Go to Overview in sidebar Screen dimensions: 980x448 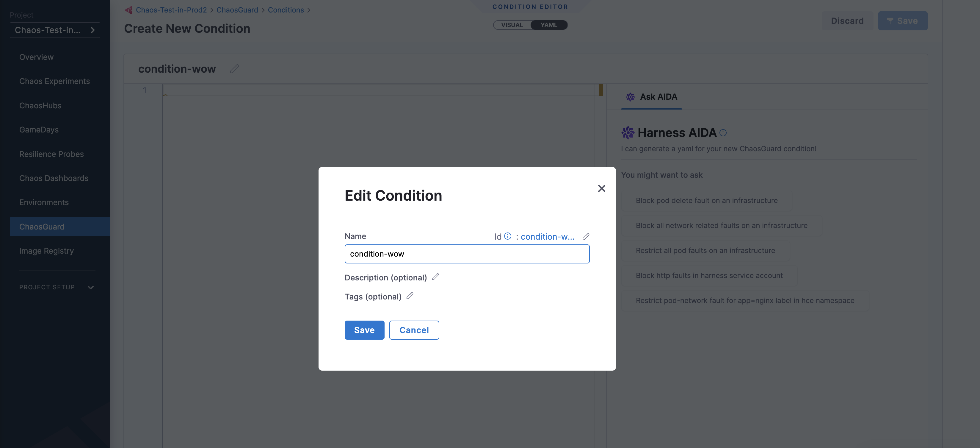37,57
